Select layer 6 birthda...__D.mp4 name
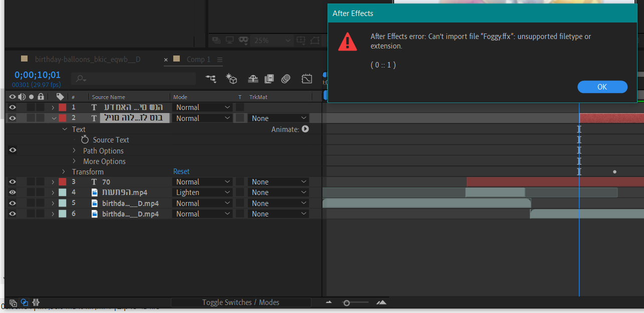 coord(130,214)
